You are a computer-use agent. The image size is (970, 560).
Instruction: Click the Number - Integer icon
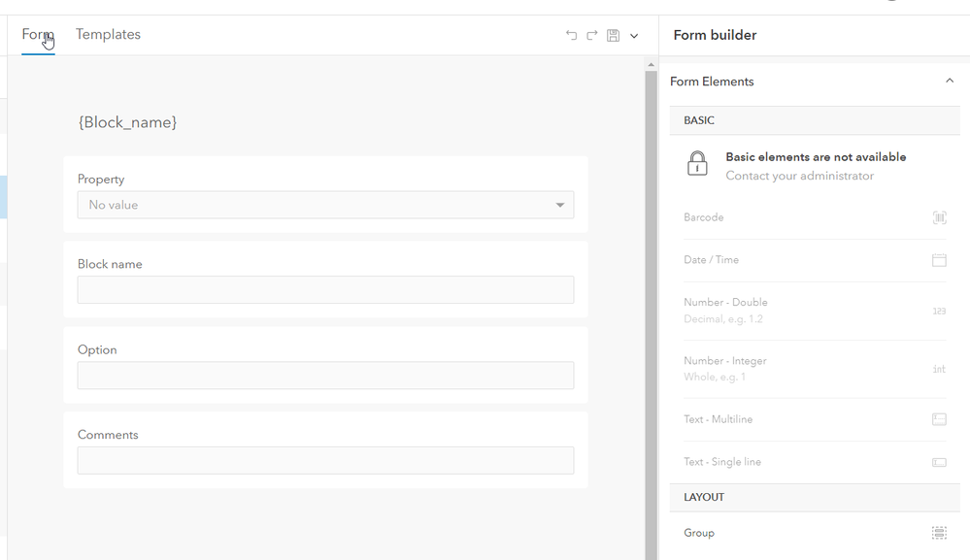(x=939, y=369)
